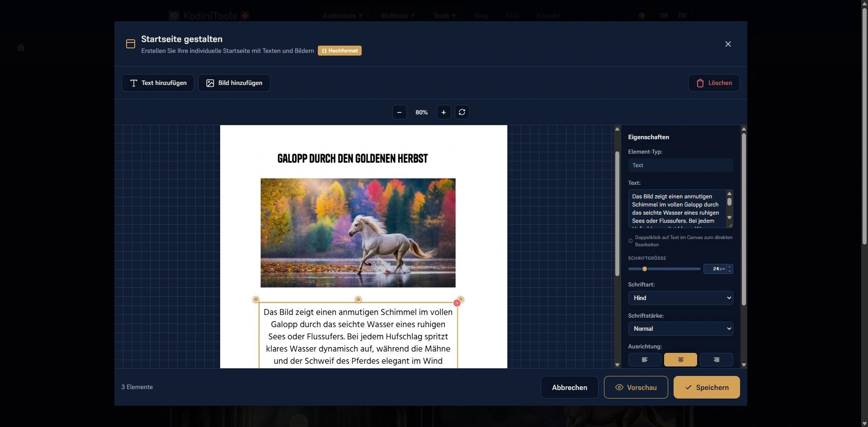Click the home icon in background page
This screenshot has height=427, width=868.
point(21,47)
